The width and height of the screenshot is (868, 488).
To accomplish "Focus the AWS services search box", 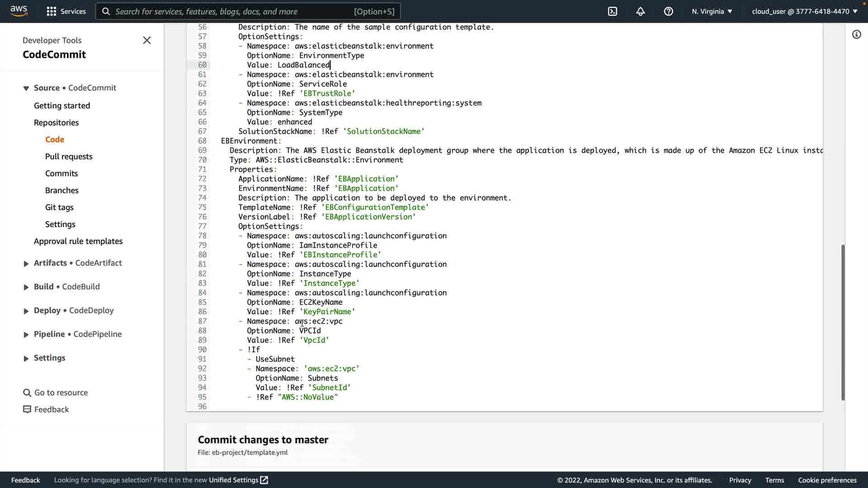I will coord(248,11).
